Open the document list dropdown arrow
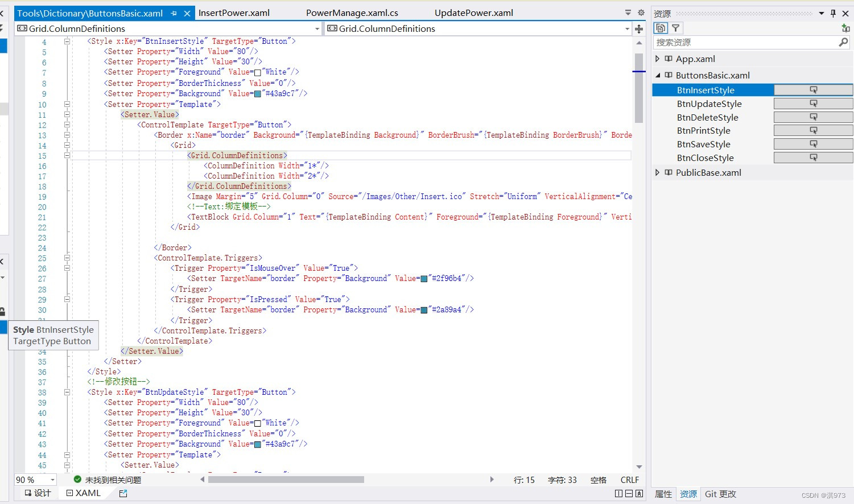 point(628,13)
